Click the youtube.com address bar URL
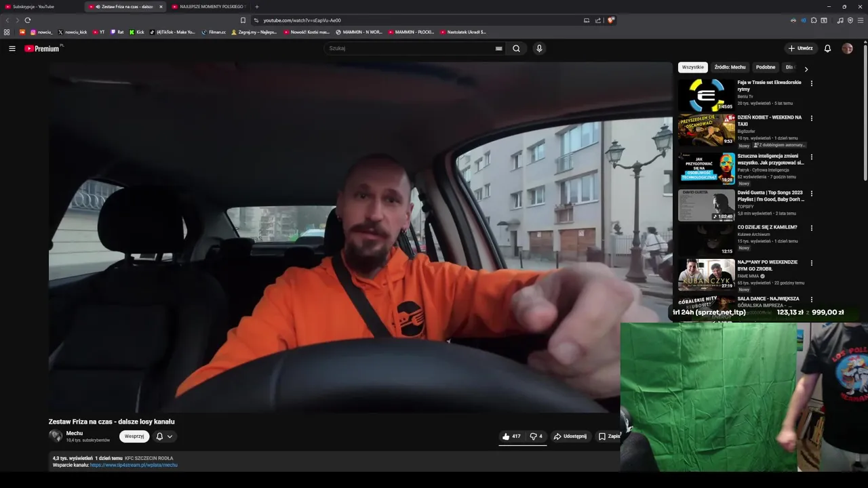Viewport: 868px width, 488px height. (302, 20)
